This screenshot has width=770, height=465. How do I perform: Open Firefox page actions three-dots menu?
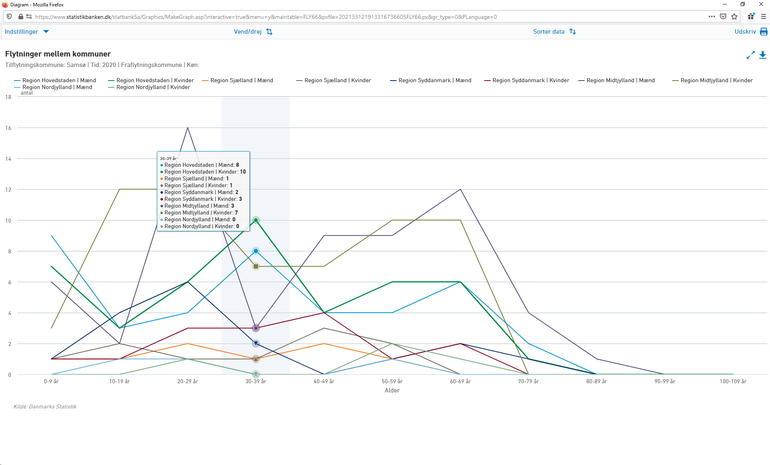click(x=712, y=17)
